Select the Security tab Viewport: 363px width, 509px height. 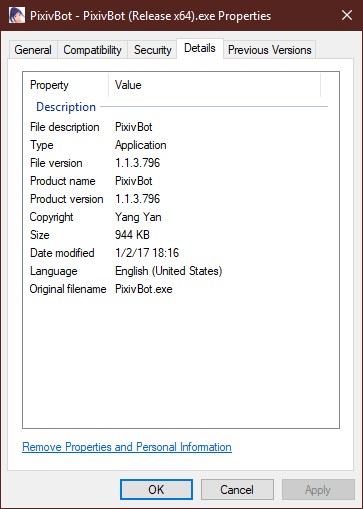(x=153, y=50)
